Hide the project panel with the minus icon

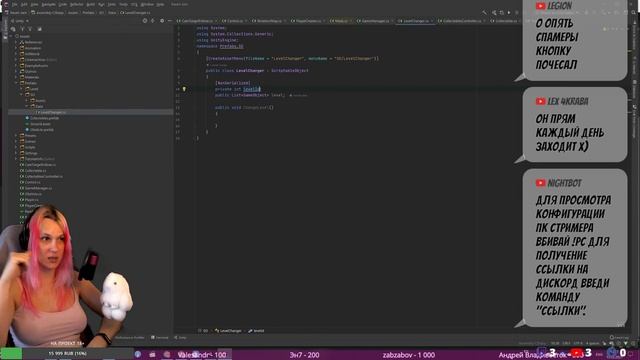[169, 21]
